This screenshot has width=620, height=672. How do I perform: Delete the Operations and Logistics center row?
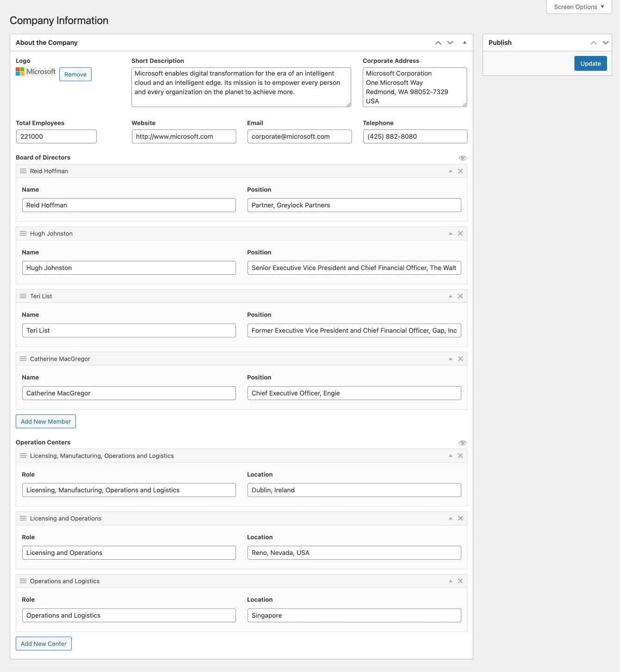tap(460, 581)
